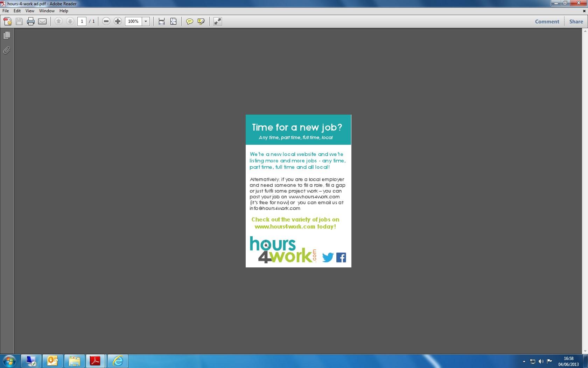Open the Edit menu
588x368 pixels.
click(x=17, y=11)
